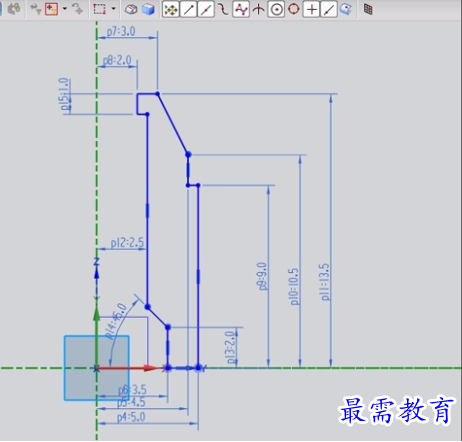Toggle the Quadrant Point snap
This screenshot has height=442, width=462.
294,10
